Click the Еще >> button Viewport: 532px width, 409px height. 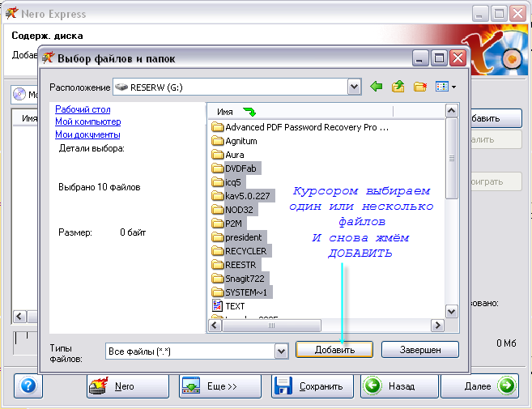[220, 386]
